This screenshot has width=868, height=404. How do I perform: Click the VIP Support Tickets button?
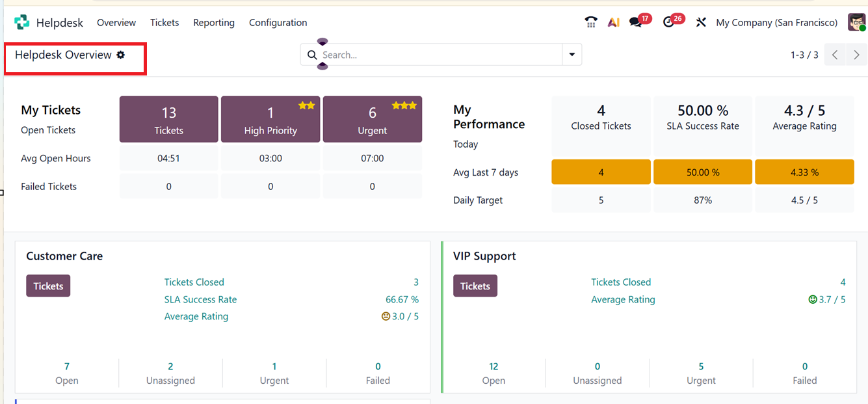click(475, 286)
